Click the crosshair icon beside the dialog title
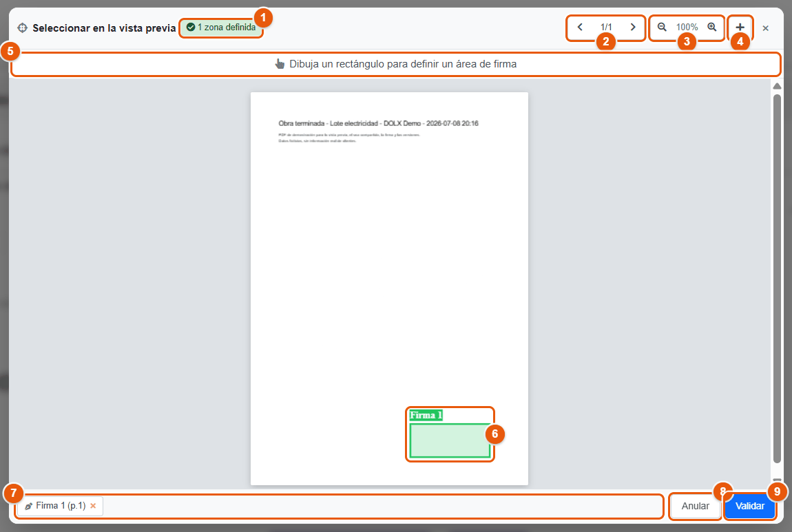This screenshot has height=532, width=792. point(22,28)
